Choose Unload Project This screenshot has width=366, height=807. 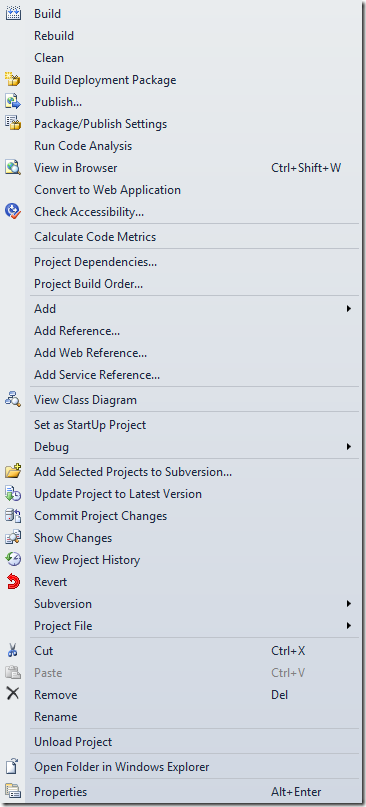point(73,742)
